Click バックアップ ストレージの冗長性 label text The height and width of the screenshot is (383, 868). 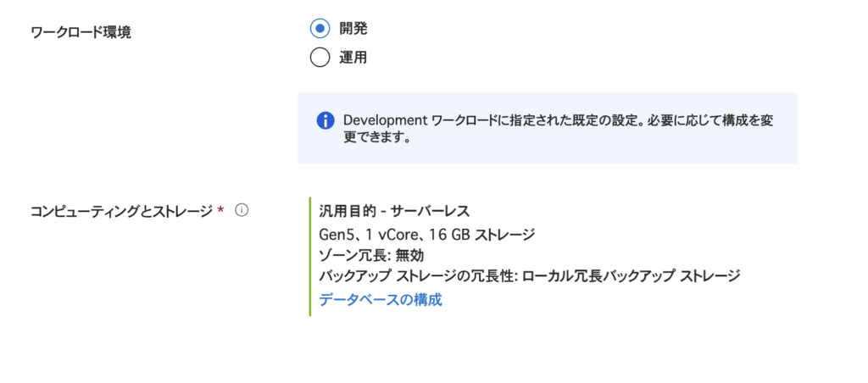pyautogui.click(x=417, y=276)
